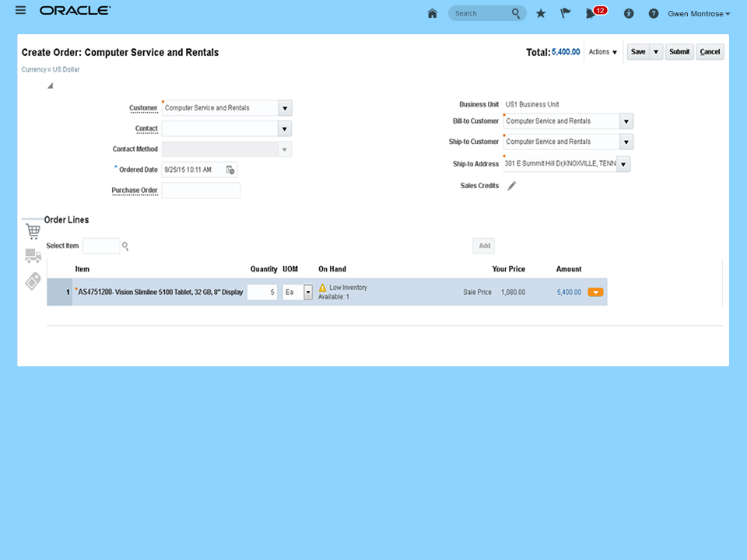The height and width of the screenshot is (560, 747).
Task: Open the Total 5,400.00 link
Action: [566, 52]
